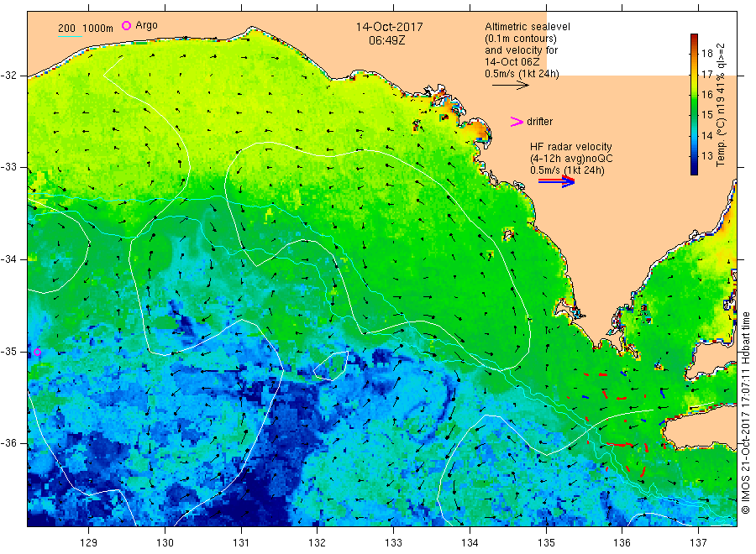Screen dimensions: 756x554
Task: Click the colorbar tick value 18
Action: [x=706, y=54]
